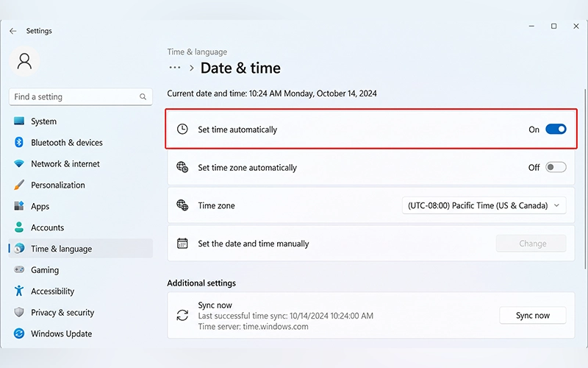The height and width of the screenshot is (368, 588).
Task: Click Set the date and time manually label
Action: click(x=254, y=244)
